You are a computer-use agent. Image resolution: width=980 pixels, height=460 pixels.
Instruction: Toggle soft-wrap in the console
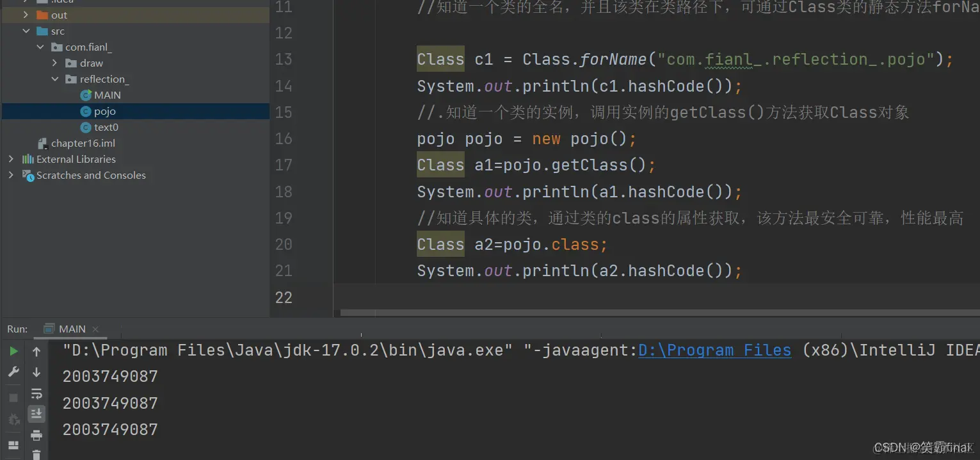[x=36, y=393]
